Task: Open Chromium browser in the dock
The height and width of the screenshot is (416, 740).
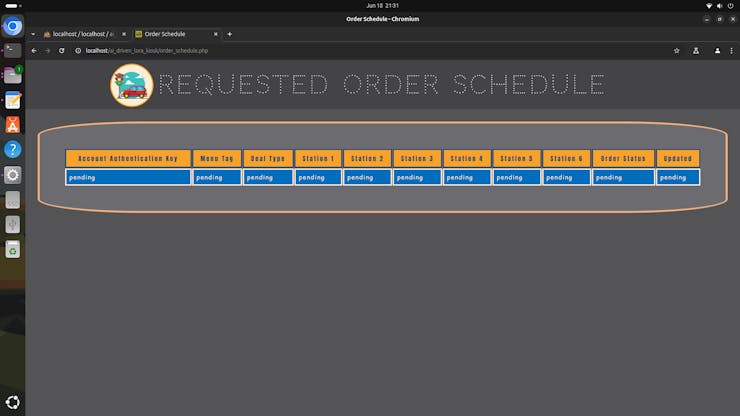Action: point(13,26)
